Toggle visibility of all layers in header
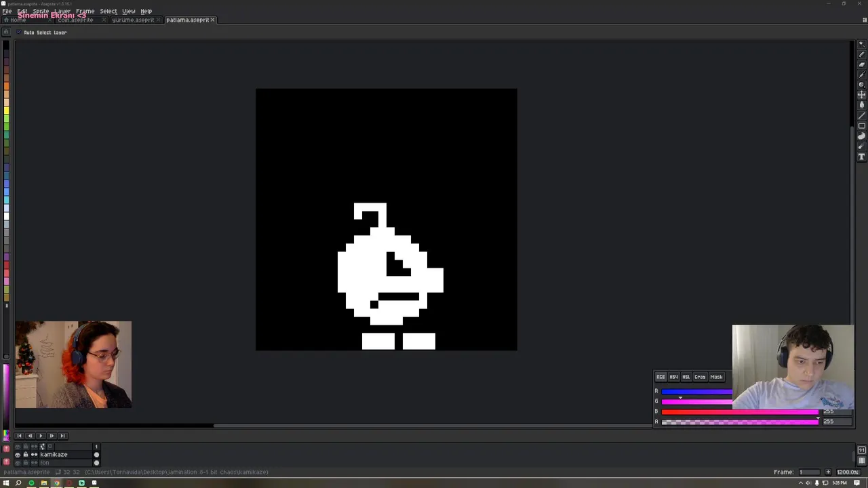This screenshot has width=868, height=488. point(18,447)
